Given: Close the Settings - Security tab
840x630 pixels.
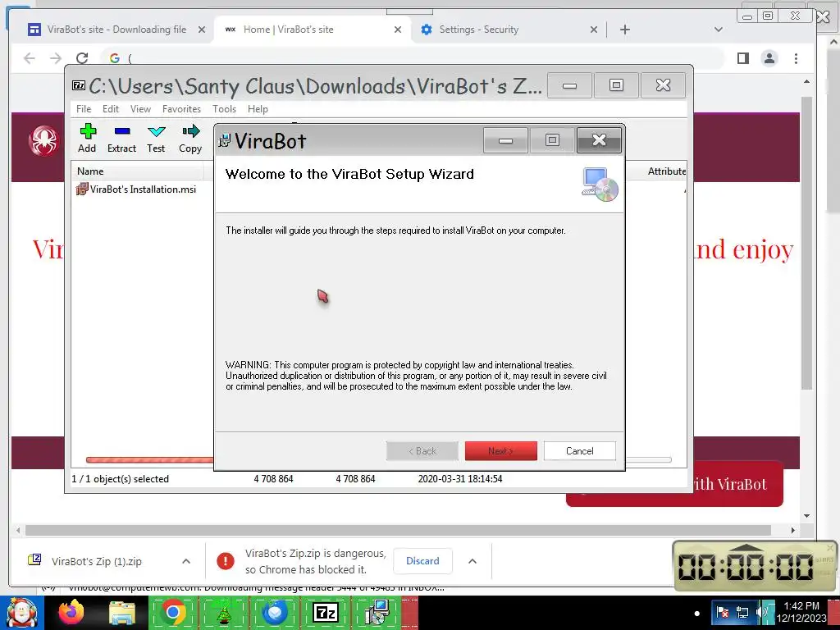Looking at the screenshot, I should pos(594,30).
